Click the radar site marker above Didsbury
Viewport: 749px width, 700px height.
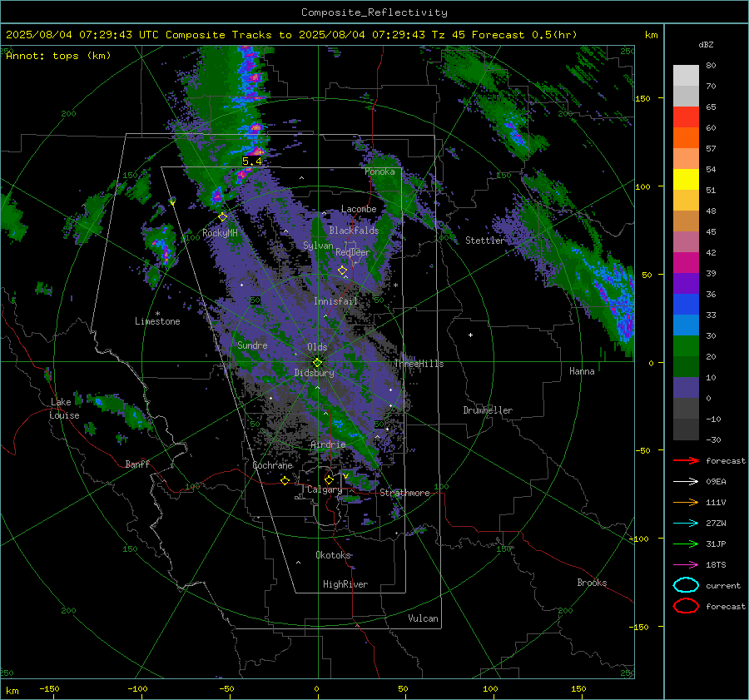pyautogui.click(x=317, y=362)
